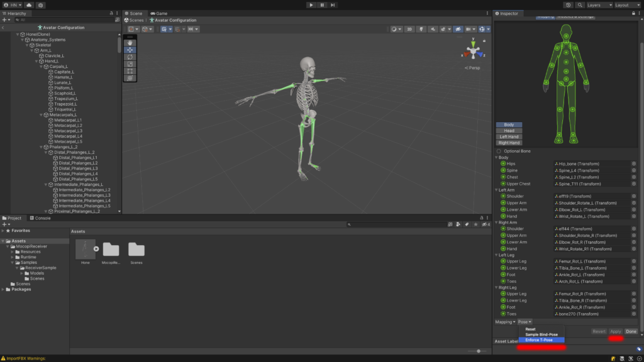The image size is (644, 362).
Task: Select the Rotate tool in Scene
Action: 130,57
